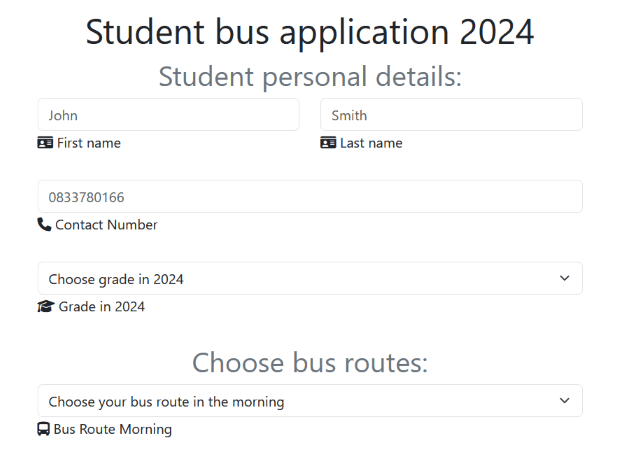Click the Bus Route Morning label

pos(112,429)
